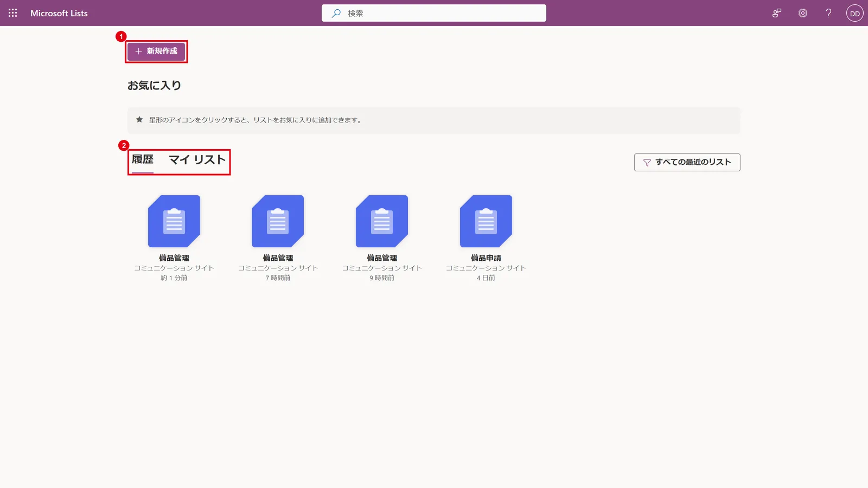
Task: Click the 約 1 分前 timestamp text
Action: 174,278
